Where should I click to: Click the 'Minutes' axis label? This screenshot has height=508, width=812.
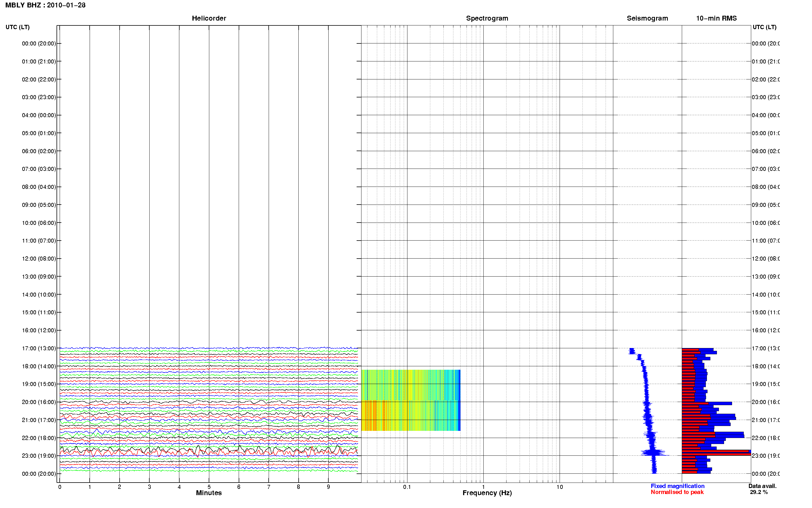(209, 493)
